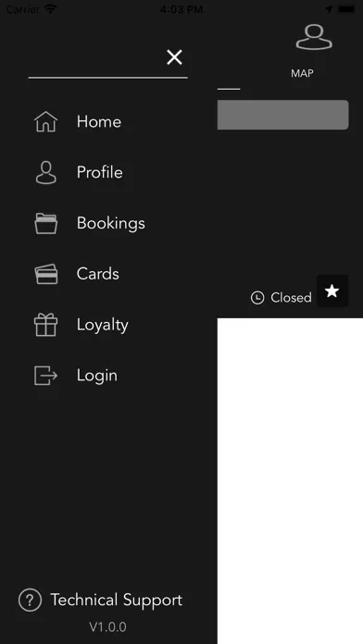
Task: Open the Cards menu item
Action: pos(98,274)
